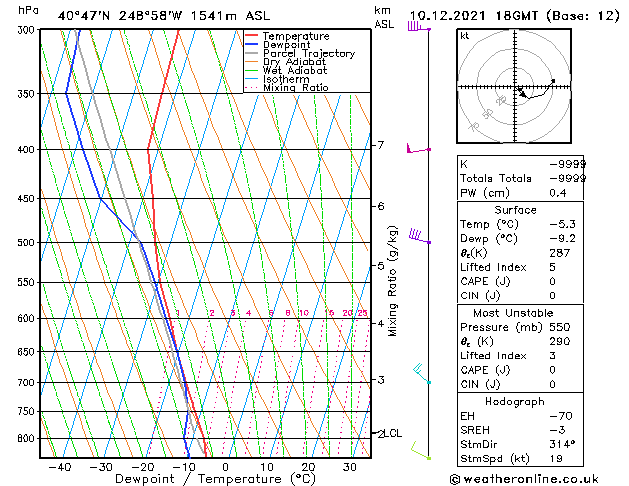Click the weatheronline.co.uk copyright text
This screenshot has width=629, height=486.
[524, 479]
